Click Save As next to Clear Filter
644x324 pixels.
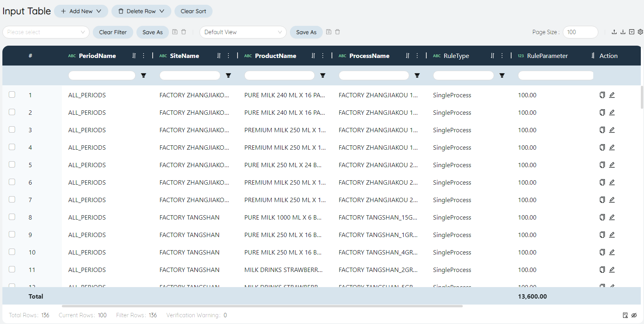(x=153, y=32)
